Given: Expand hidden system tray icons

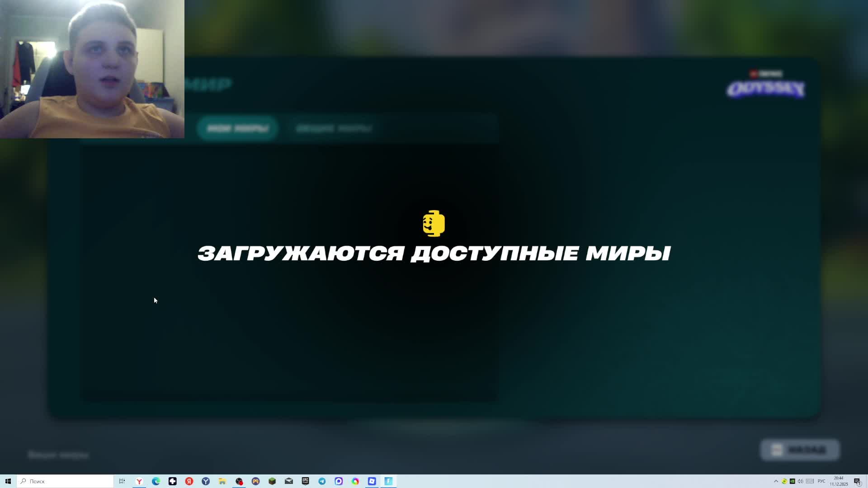Looking at the screenshot, I should click(x=776, y=481).
